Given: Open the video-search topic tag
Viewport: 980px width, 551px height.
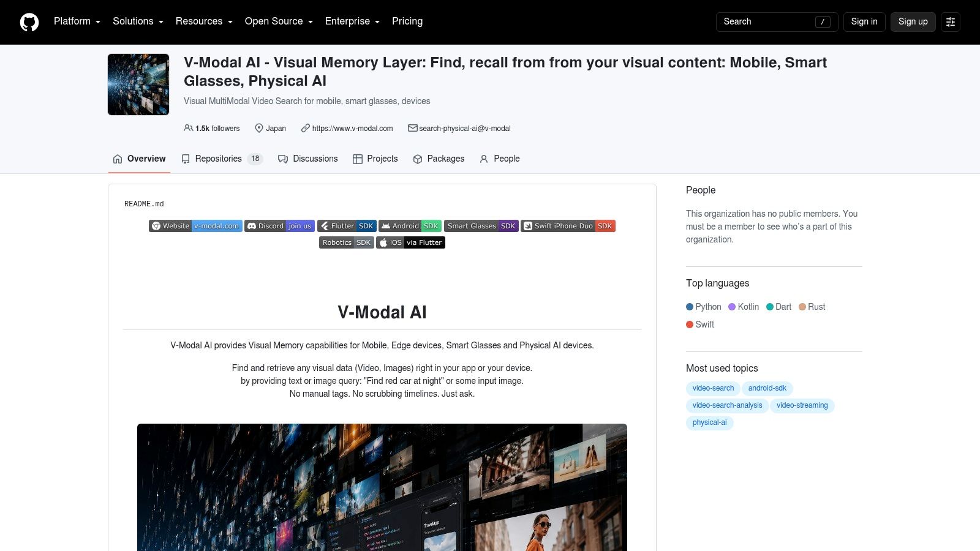Looking at the screenshot, I should point(713,388).
